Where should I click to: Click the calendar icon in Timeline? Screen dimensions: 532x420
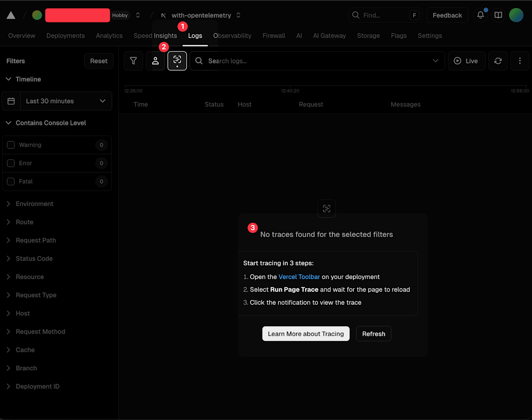pos(11,101)
